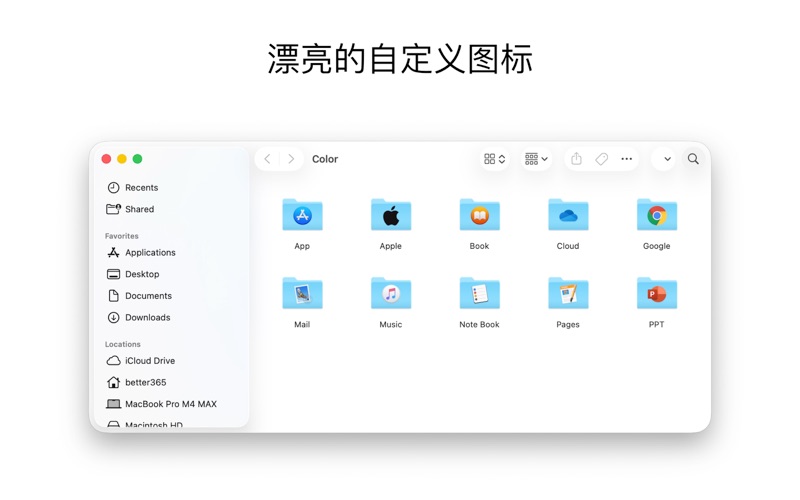Viewport: 800px width, 500px height.
Task: Open the Pages folder icon
Action: coord(568,293)
